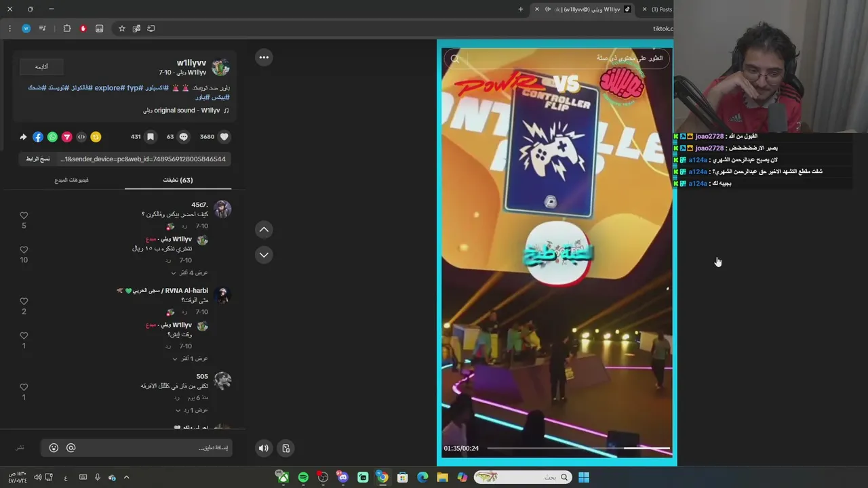Open the browser media control icon
Screen dimensions: 868x488
pos(42,28)
